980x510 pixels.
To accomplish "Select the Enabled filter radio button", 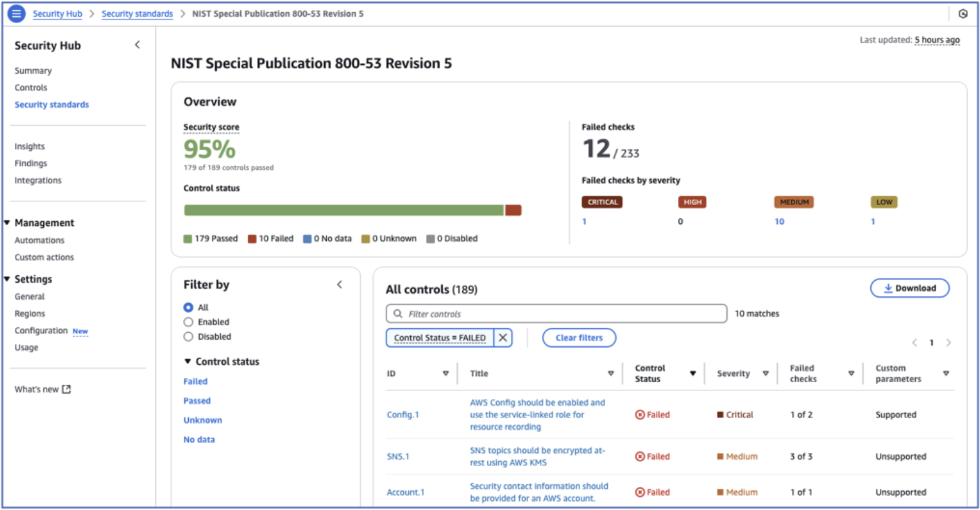I will [190, 322].
